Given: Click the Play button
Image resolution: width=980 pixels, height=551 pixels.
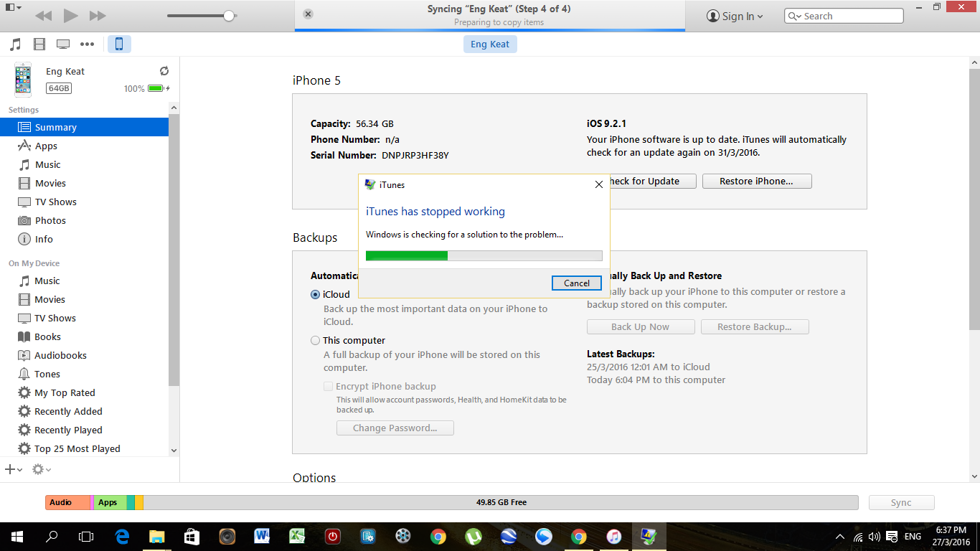Looking at the screenshot, I should [70, 16].
